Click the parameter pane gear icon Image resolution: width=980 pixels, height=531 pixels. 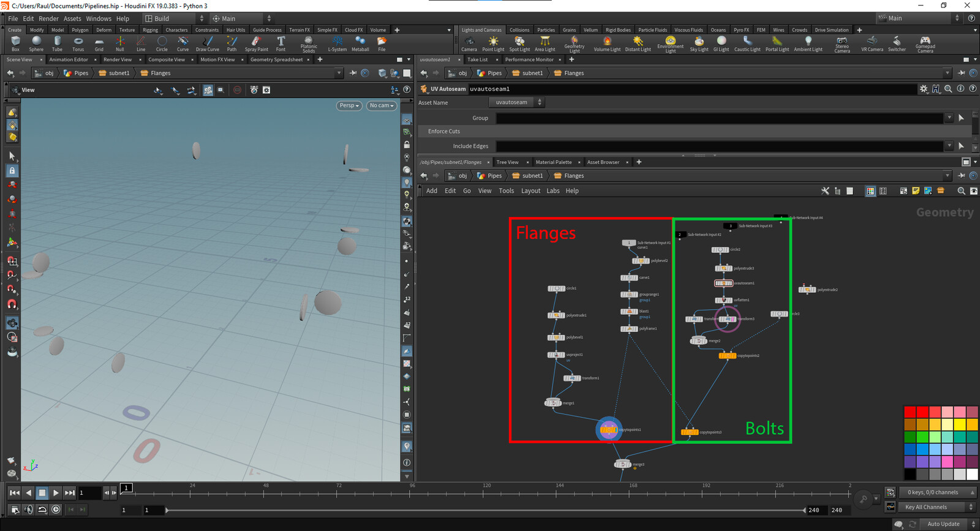[x=924, y=89]
